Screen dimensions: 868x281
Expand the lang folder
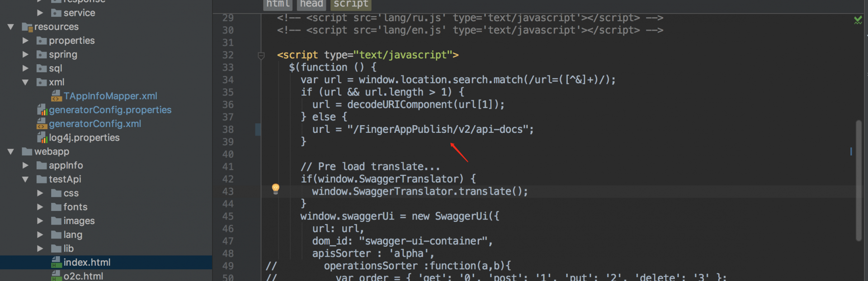pos(40,235)
